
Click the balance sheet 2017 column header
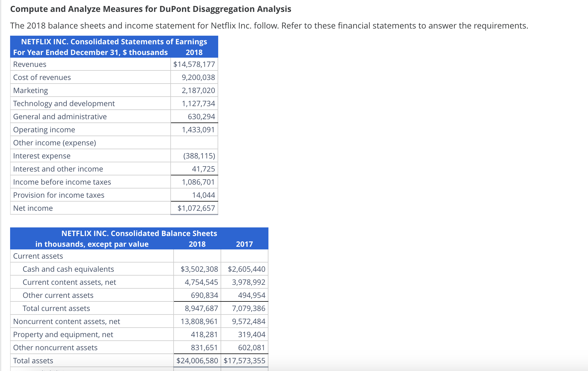[x=244, y=244]
